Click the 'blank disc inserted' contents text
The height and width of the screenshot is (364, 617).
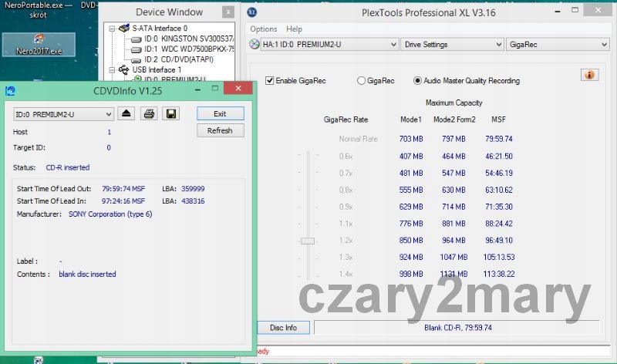tap(87, 274)
